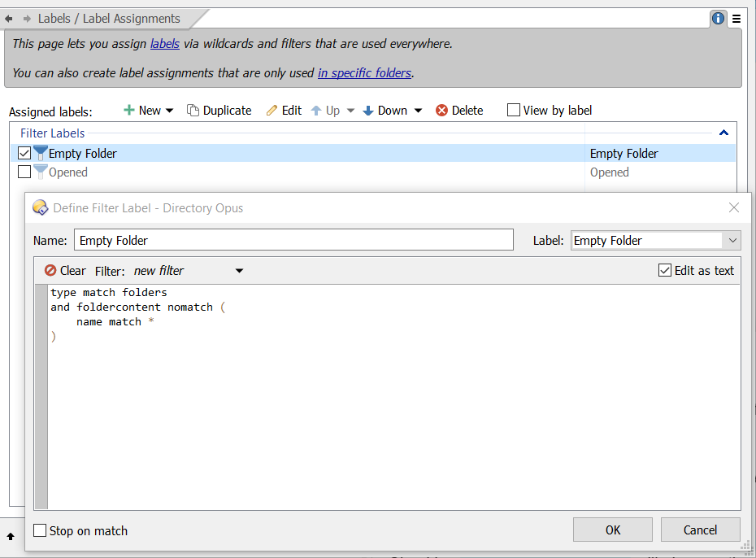Select the Empty Folder filter icon
Screen dimensions: 756x558
[41, 153]
